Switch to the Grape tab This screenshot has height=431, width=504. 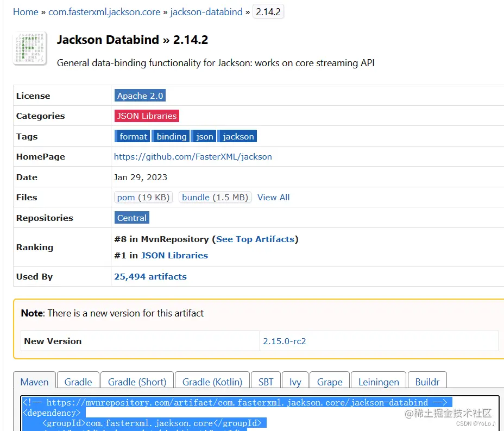click(330, 382)
